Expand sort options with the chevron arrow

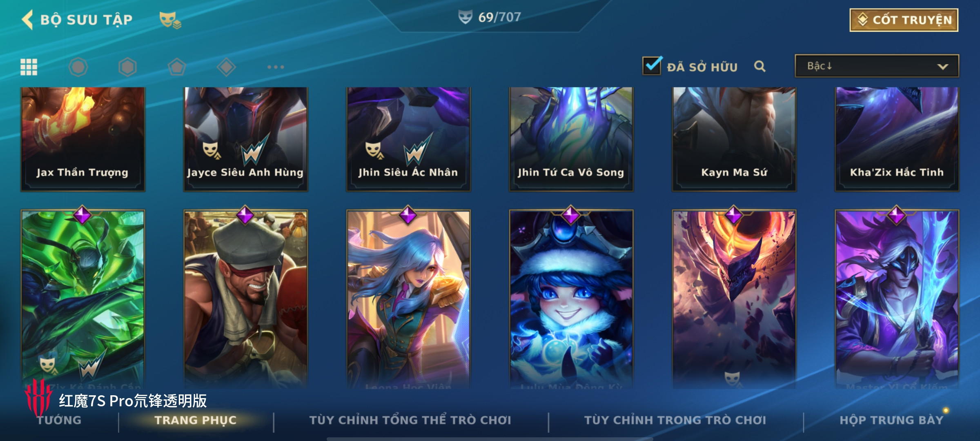coord(943,67)
